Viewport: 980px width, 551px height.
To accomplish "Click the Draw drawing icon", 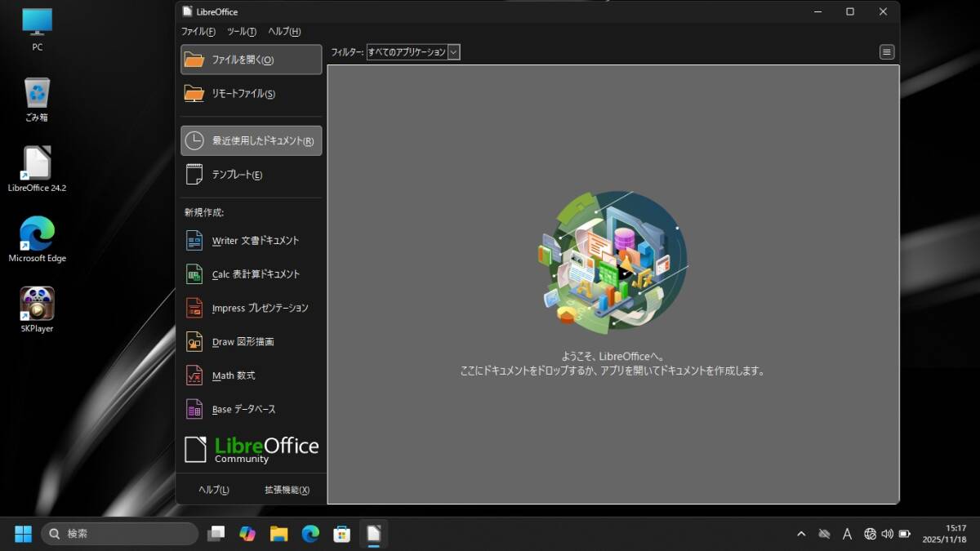I will pyautogui.click(x=194, y=341).
